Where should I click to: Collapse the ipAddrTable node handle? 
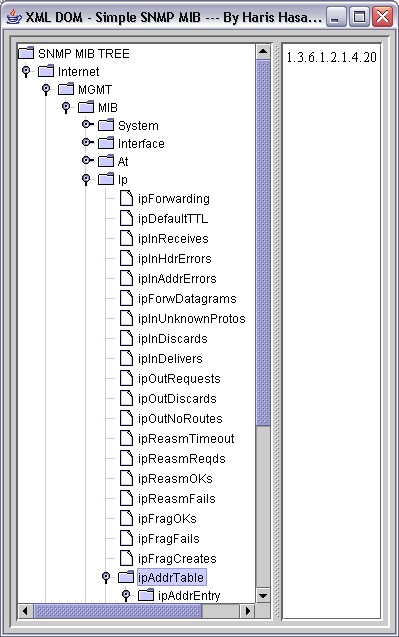coord(106,577)
